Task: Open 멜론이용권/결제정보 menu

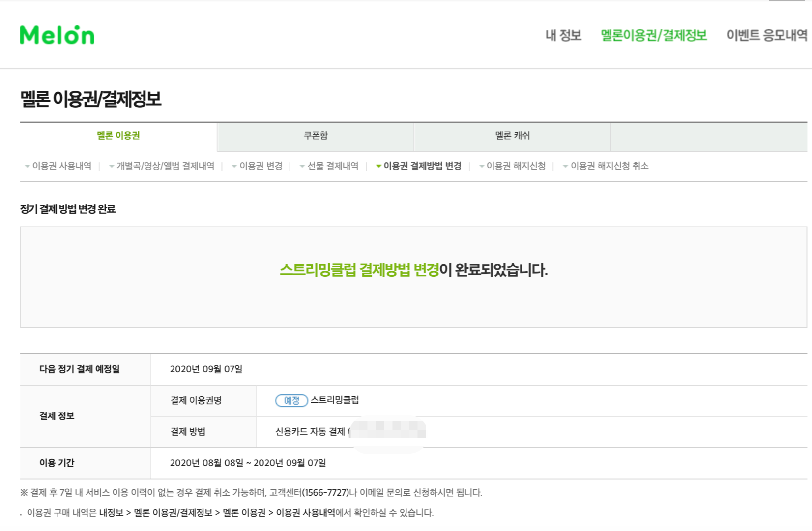Action: [x=654, y=35]
